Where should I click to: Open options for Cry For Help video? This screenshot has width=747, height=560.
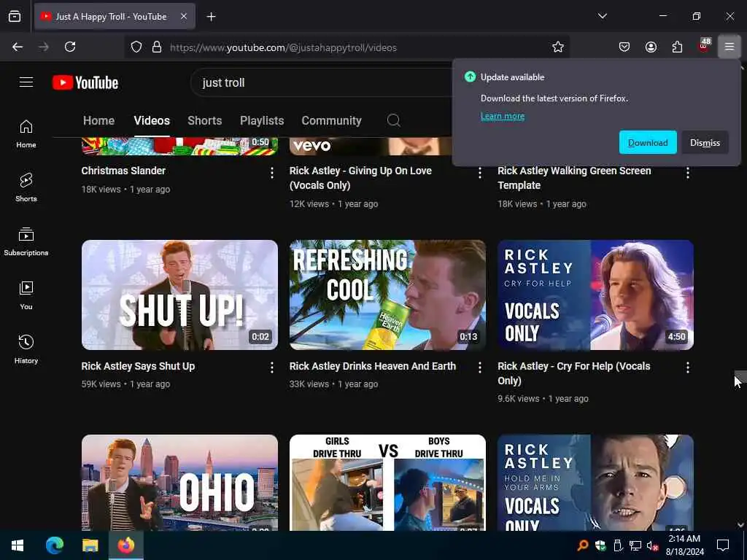click(687, 367)
